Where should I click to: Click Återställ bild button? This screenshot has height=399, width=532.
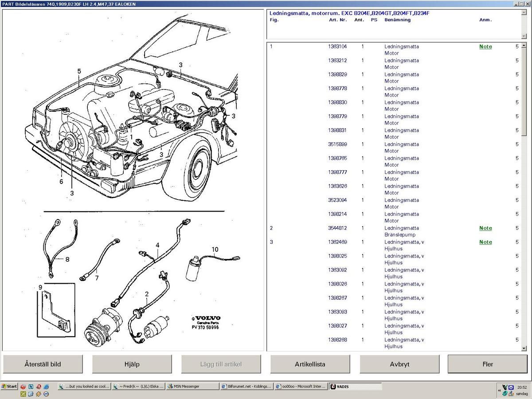(x=43, y=364)
